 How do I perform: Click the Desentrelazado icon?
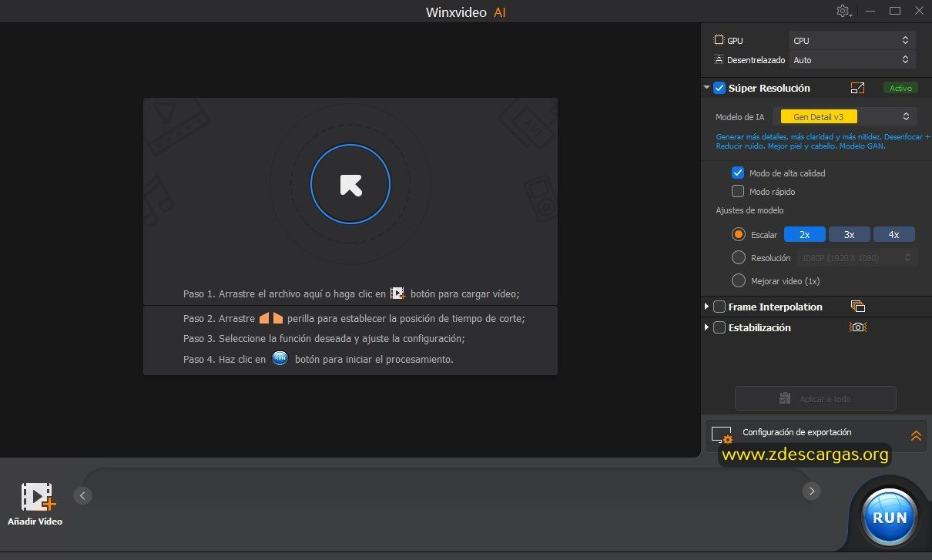click(x=719, y=59)
